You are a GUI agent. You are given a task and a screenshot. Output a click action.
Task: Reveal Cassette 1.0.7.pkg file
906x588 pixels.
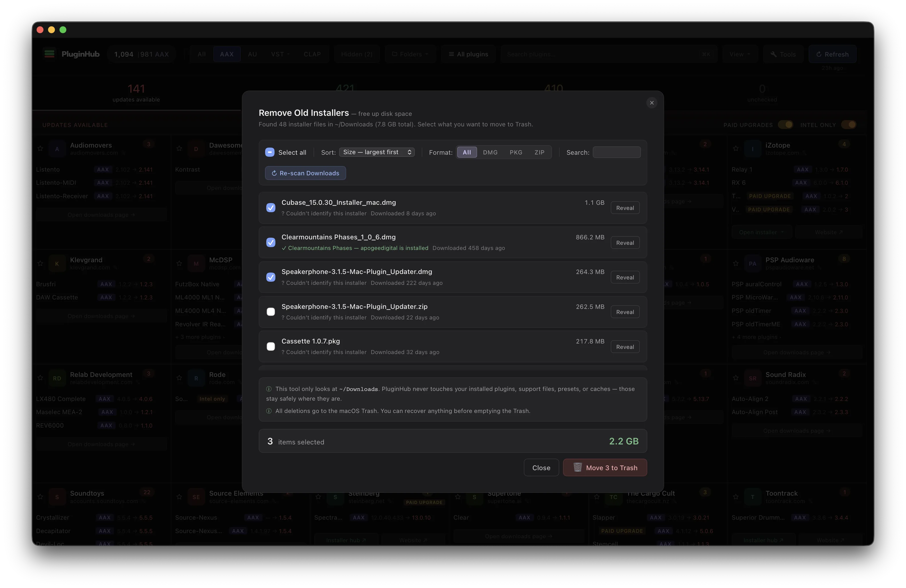click(x=625, y=347)
